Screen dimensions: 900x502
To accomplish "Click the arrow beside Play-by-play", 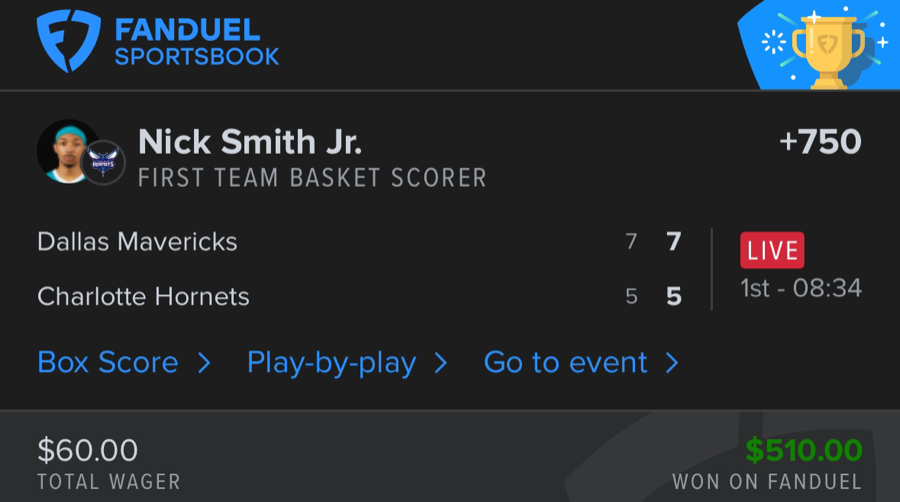I will coord(440,362).
